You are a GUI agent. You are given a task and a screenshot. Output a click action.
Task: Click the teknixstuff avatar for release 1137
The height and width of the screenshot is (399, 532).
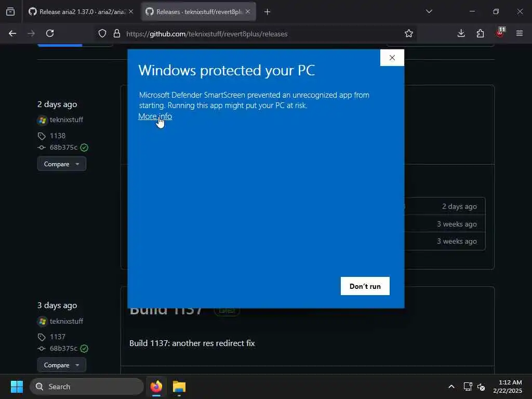point(42,321)
